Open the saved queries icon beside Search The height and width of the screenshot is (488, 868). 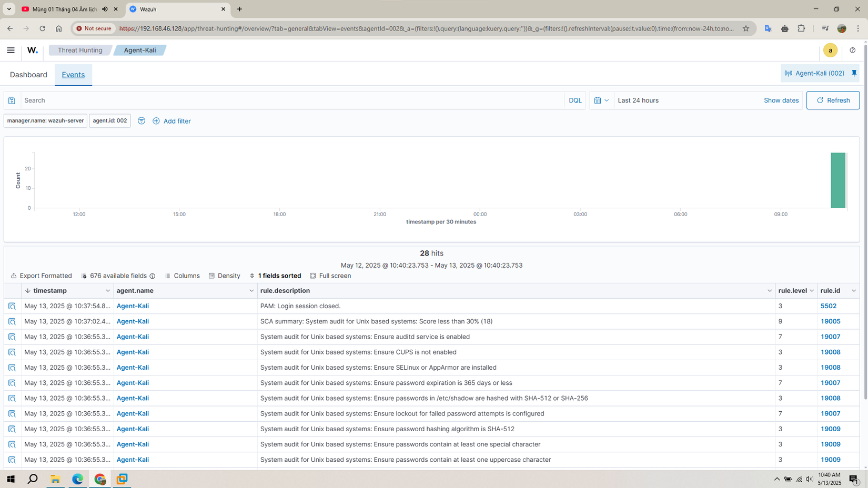[12, 100]
